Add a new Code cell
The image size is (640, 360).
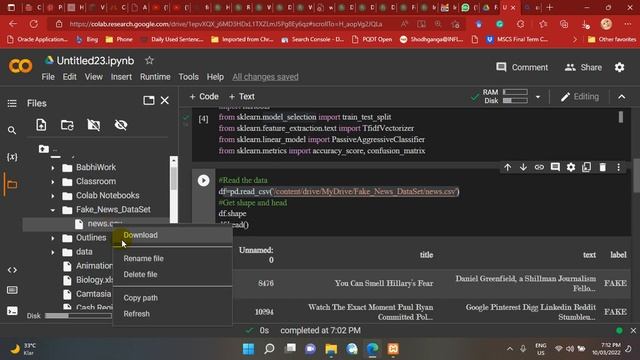[x=204, y=97]
